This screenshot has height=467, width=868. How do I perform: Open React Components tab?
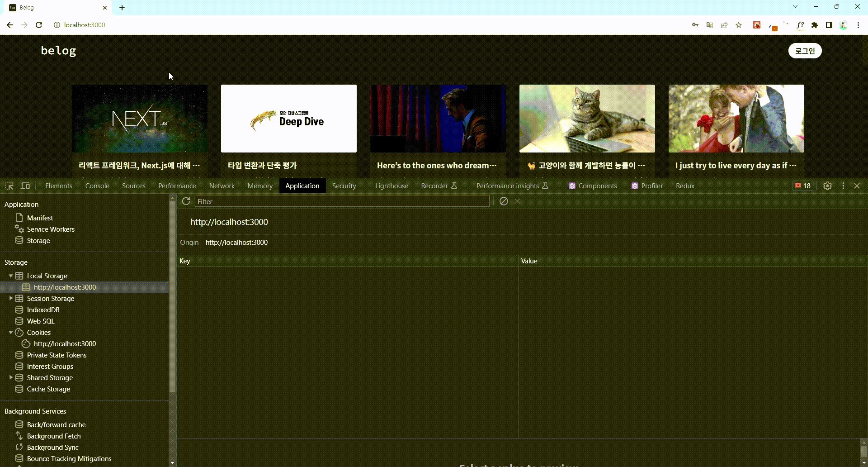tap(593, 186)
